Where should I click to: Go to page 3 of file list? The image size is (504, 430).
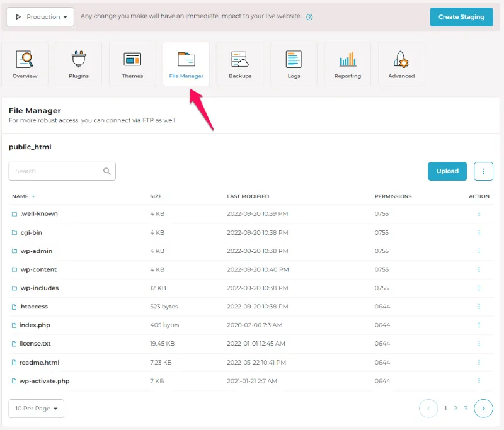[466, 408]
